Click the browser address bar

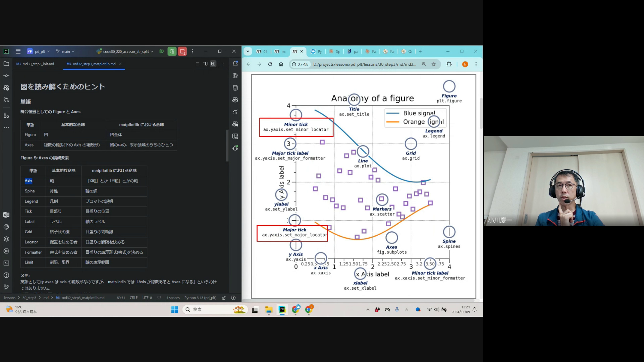364,64
